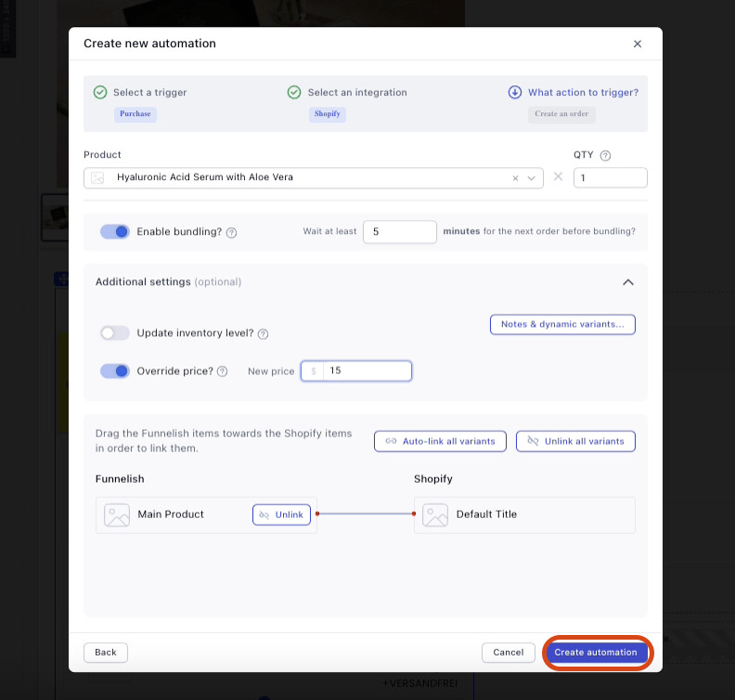The image size is (735, 700).
Task: Open Notes & dynamic variants settings
Action: (x=562, y=324)
